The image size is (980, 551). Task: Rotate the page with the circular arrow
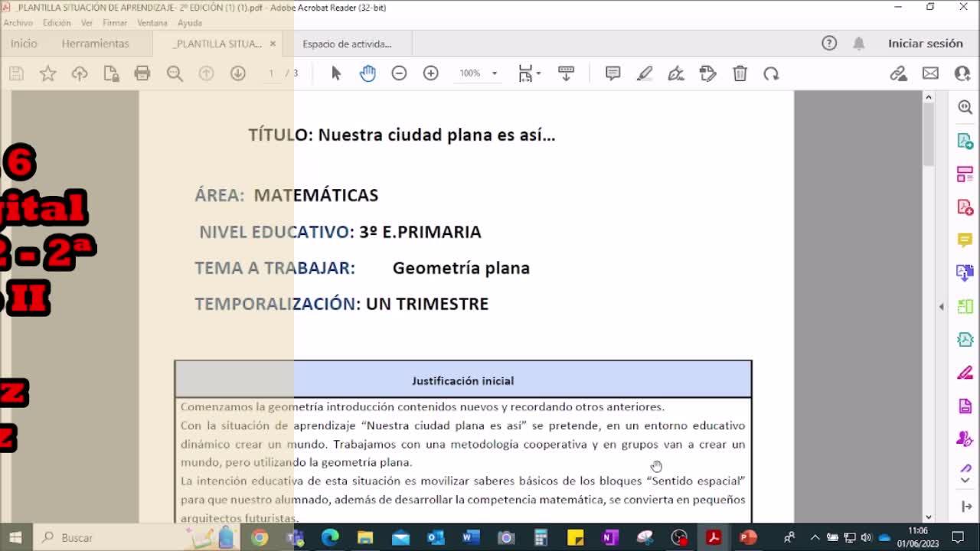click(771, 73)
